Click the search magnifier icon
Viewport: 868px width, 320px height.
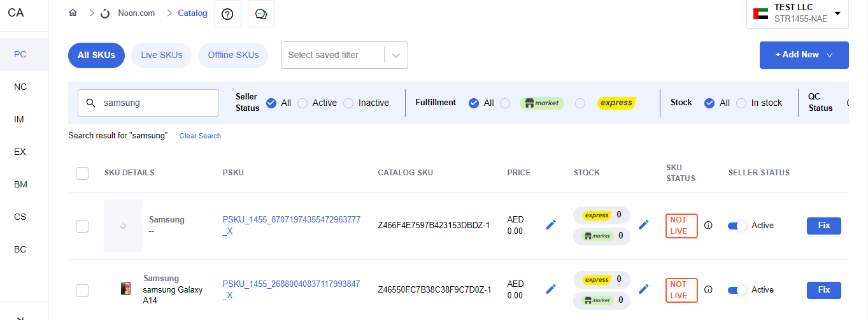click(91, 103)
